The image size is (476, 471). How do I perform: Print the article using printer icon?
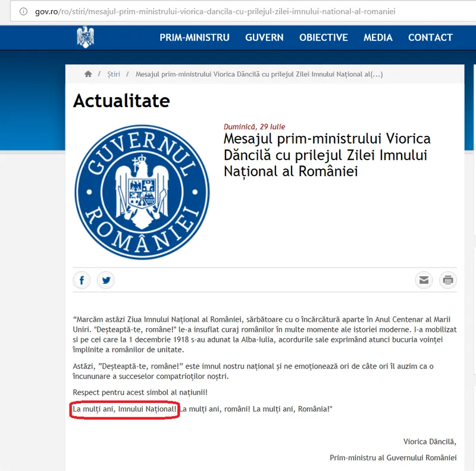(x=448, y=280)
